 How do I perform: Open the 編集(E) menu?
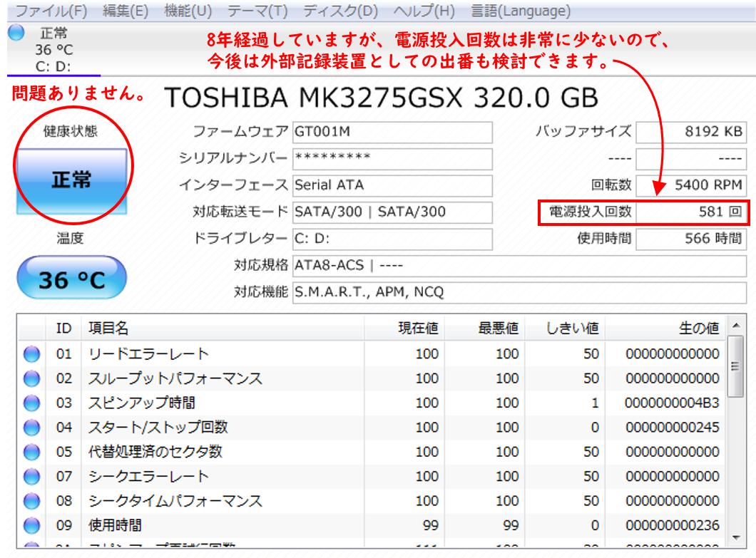[x=126, y=11]
